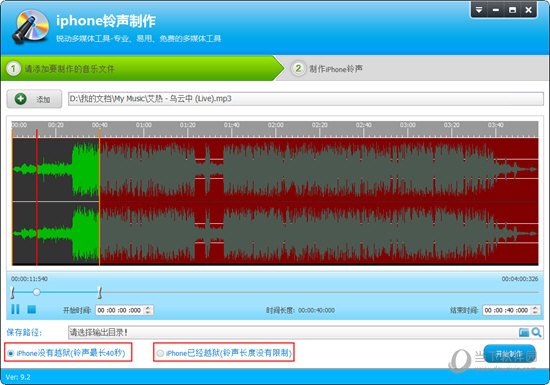550x385 pixels.
Task: Click the start selection handle on slider
Action: [x=12, y=292]
